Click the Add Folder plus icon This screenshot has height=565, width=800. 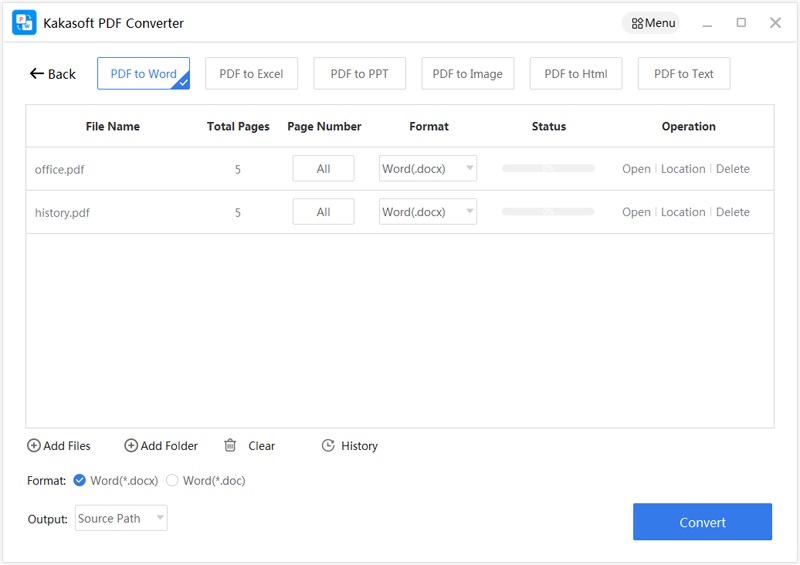131,446
